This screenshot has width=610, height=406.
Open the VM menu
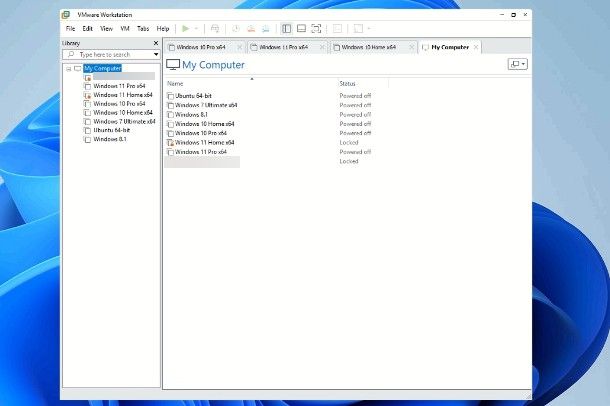[x=125, y=29]
